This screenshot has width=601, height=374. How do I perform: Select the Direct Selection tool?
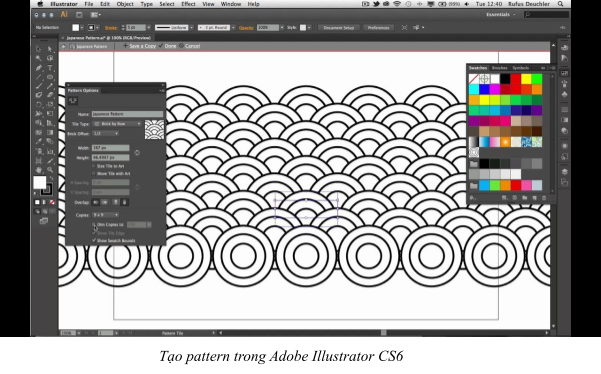pos(50,49)
